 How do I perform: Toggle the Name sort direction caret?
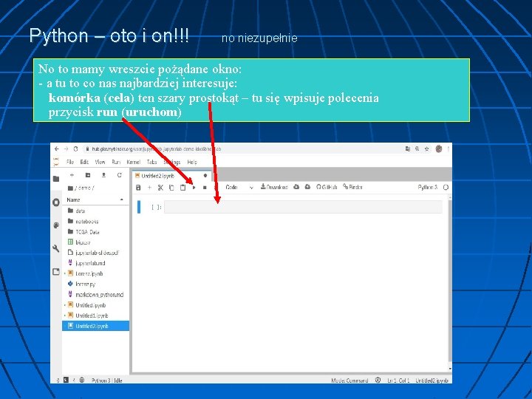(122, 199)
